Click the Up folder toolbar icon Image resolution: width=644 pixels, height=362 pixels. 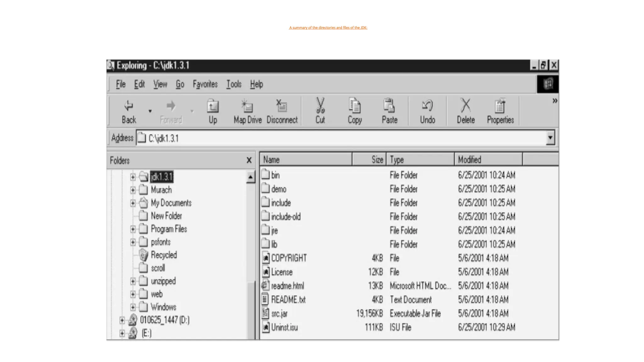tap(213, 106)
